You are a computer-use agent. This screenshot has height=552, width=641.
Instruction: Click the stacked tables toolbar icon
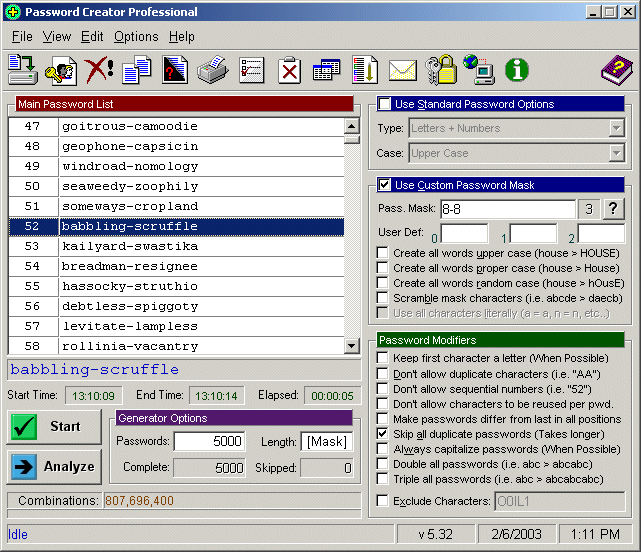[326, 70]
